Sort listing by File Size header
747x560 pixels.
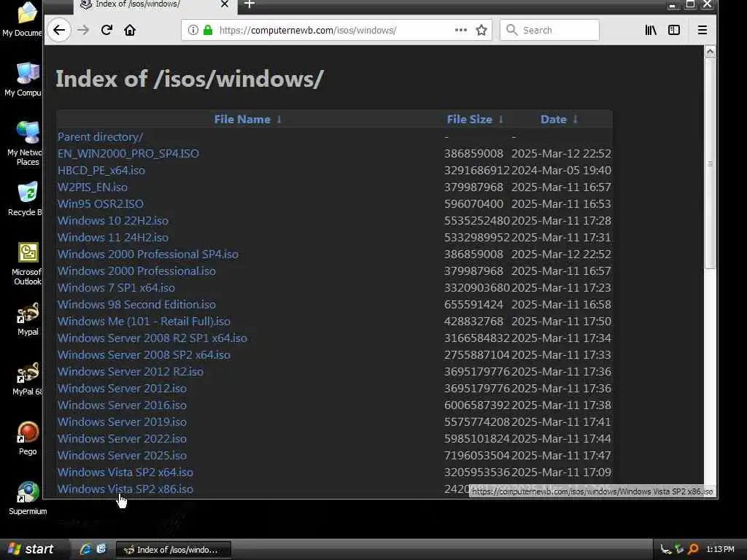pos(469,119)
